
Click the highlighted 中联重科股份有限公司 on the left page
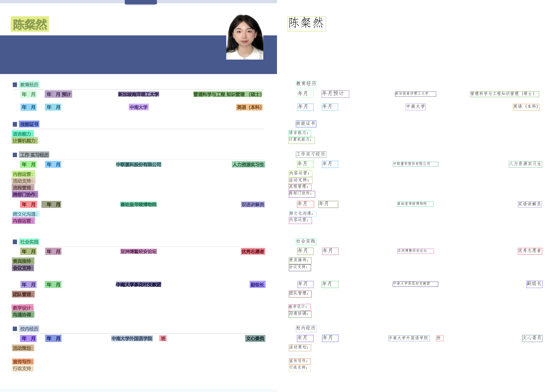138,165
